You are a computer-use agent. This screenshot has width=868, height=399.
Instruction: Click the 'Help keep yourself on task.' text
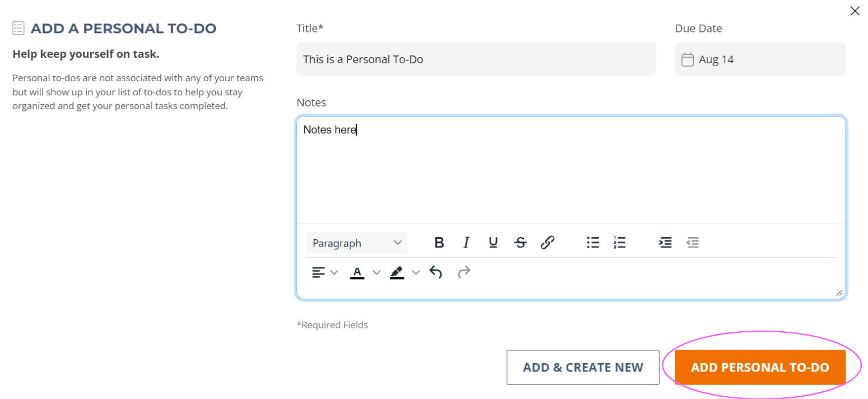[x=86, y=54]
